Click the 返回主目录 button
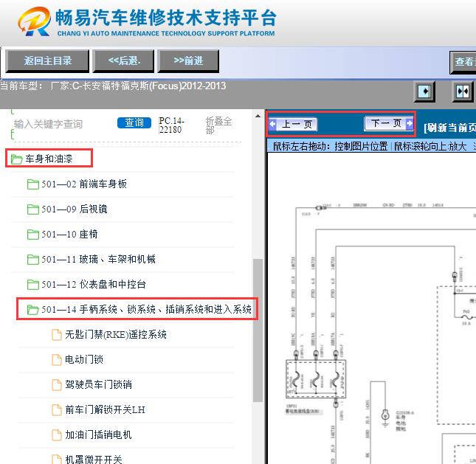476x464 pixels. (47, 61)
